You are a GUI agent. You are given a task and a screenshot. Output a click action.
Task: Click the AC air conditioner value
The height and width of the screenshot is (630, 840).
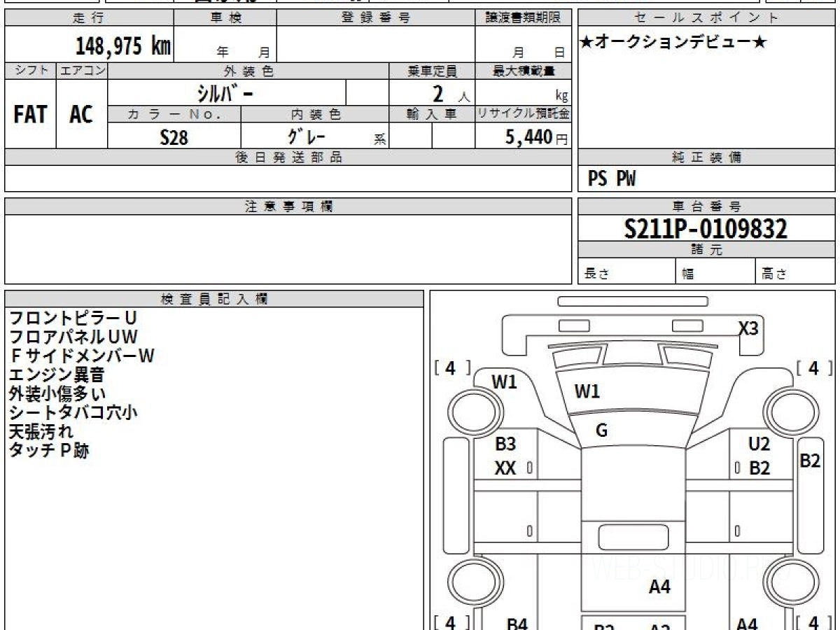81,114
